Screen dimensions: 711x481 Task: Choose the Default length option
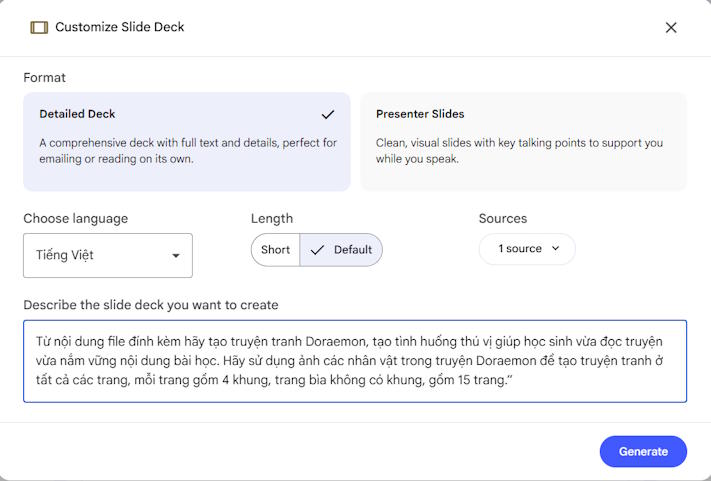(341, 250)
